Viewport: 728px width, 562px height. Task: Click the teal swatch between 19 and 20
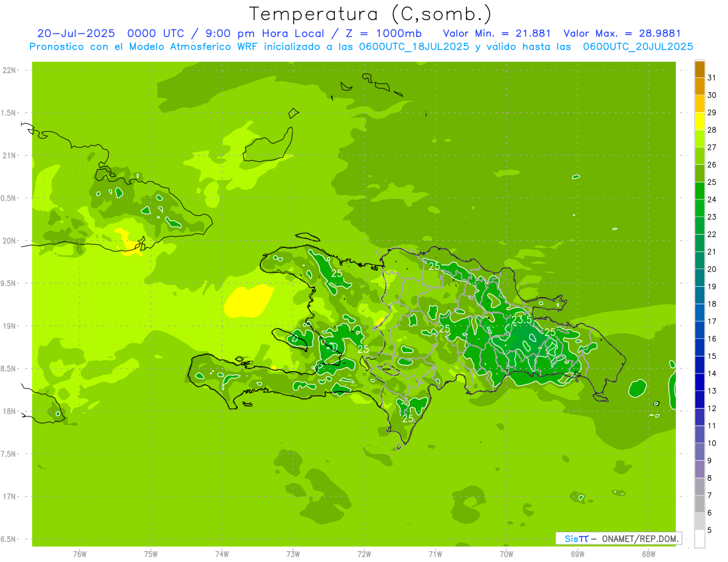pos(699,278)
